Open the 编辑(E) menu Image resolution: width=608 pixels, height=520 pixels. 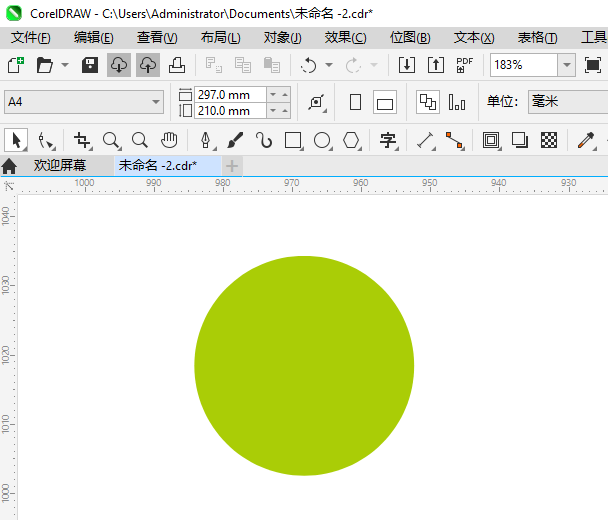click(x=94, y=38)
